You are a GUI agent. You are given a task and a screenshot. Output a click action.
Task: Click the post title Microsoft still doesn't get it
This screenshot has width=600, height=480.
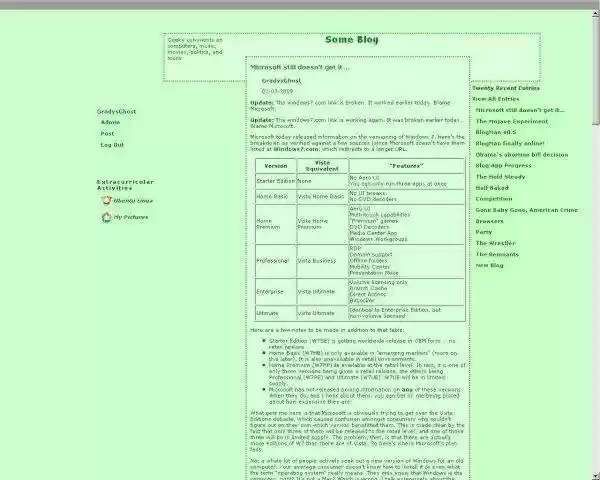coord(300,67)
